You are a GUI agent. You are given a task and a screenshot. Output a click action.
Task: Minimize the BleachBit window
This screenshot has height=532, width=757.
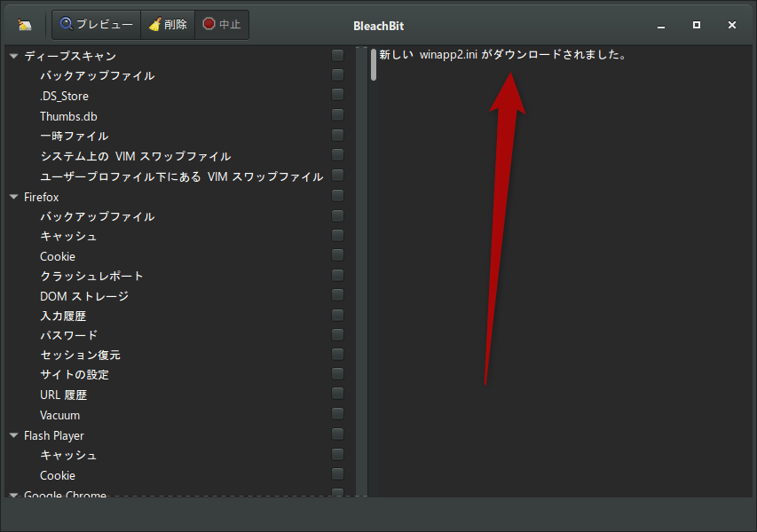661,26
